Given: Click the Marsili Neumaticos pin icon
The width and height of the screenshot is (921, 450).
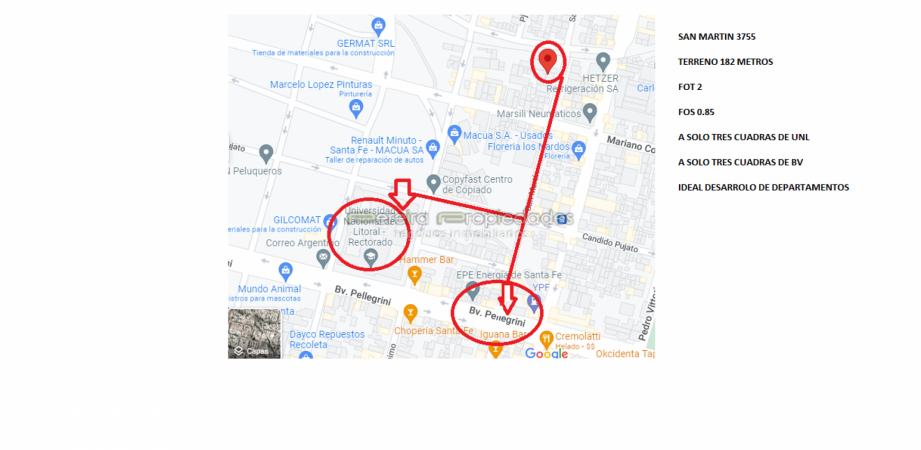Looking at the screenshot, I should 590,112.
